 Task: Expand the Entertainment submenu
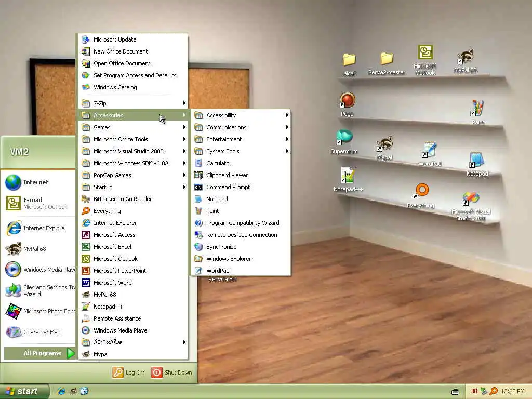[241, 139]
